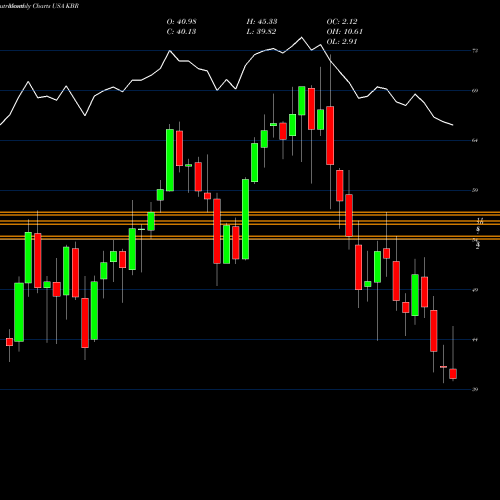Click the 59 price axis label
Viewport: 500px width, 500px height.
pyautogui.click(x=475, y=190)
